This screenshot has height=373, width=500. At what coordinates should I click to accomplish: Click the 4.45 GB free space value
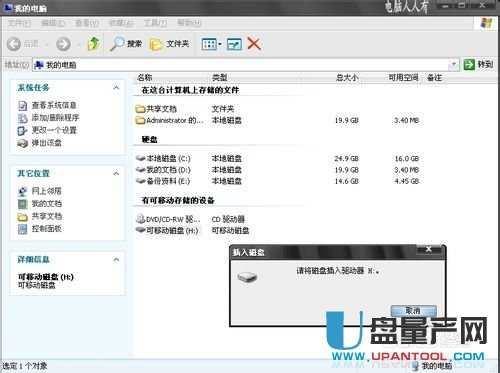point(407,181)
